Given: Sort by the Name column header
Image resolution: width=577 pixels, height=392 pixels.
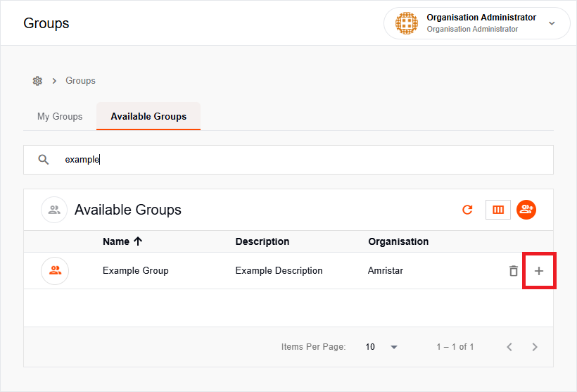Looking at the screenshot, I should tap(116, 241).
